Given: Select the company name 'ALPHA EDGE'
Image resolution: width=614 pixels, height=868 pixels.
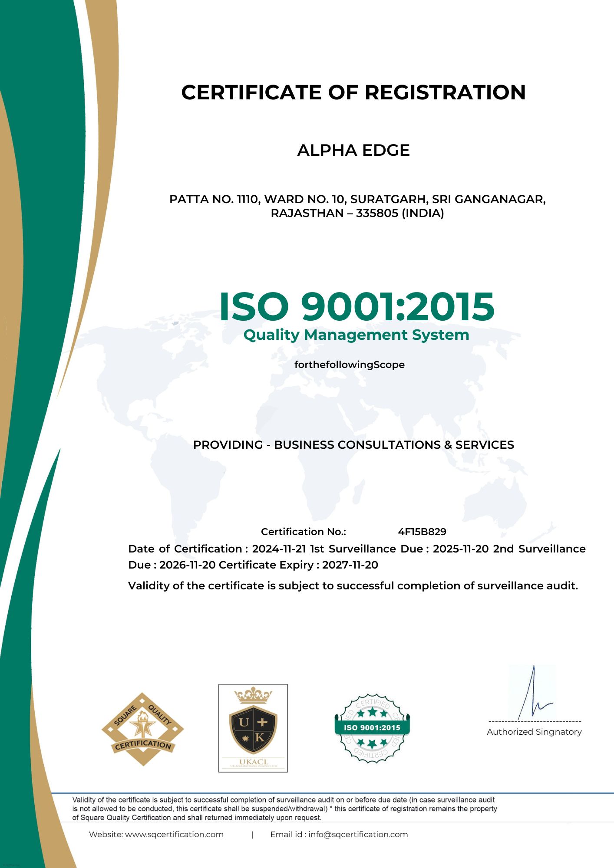Looking at the screenshot, I should click(x=353, y=150).
